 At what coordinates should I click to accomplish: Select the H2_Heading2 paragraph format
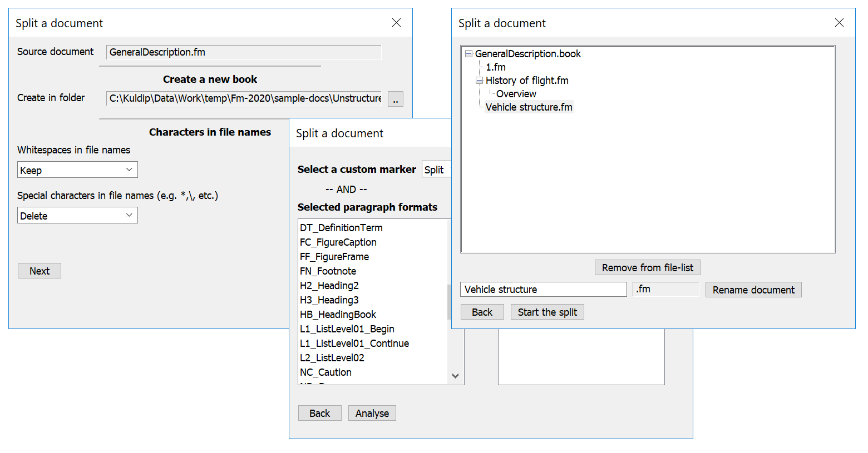coord(329,285)
